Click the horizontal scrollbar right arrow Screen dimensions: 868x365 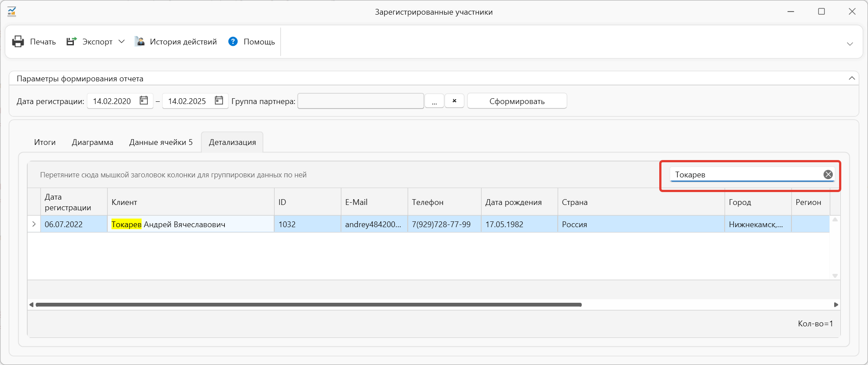coord(836,305)
